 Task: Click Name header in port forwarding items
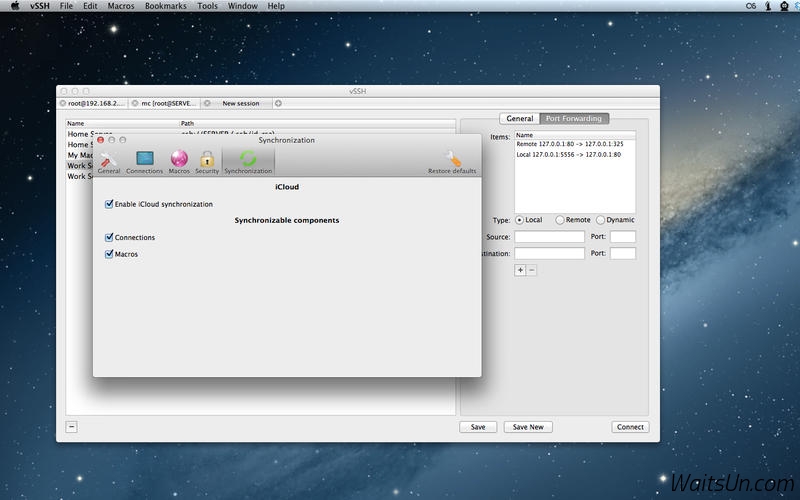[575, 135]
